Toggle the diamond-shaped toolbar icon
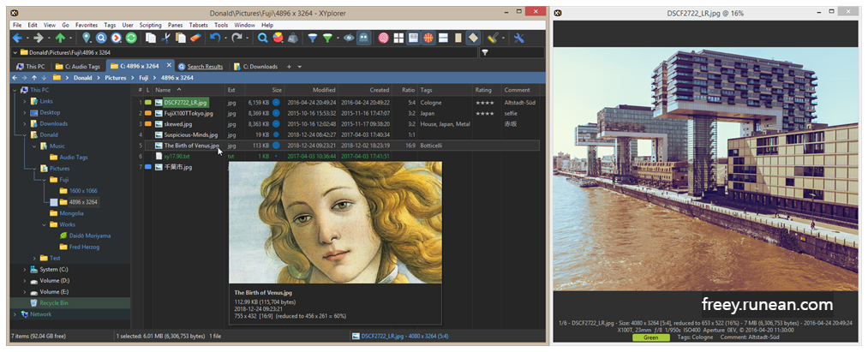The width and height of the screenshot is (868, 352). click(473, 39)
